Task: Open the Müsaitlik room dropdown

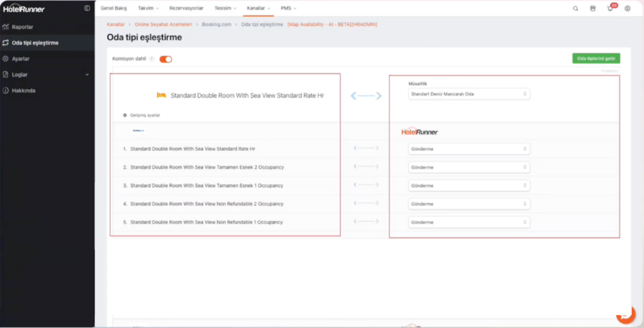Action: (469, 94)
